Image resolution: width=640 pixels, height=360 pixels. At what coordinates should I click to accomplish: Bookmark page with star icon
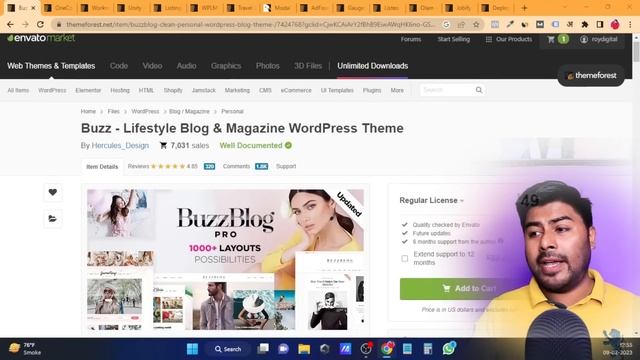(476, 24)
